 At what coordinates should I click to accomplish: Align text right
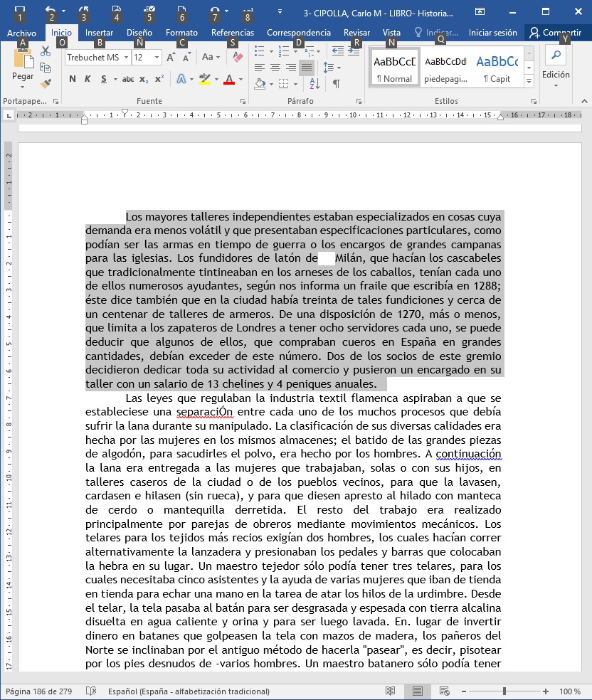[290, 68]
